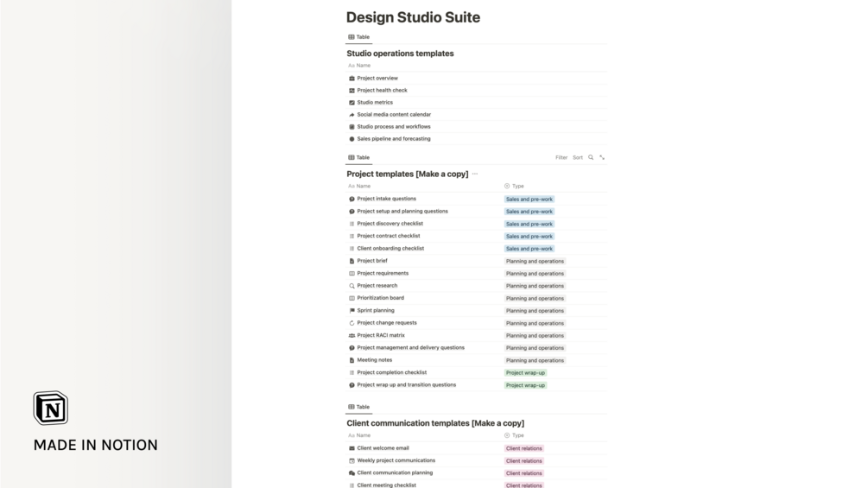This screenshot has height=488, width=868.
Task: Select the Table tab above Client communication templates
Action: click(359, 407)
